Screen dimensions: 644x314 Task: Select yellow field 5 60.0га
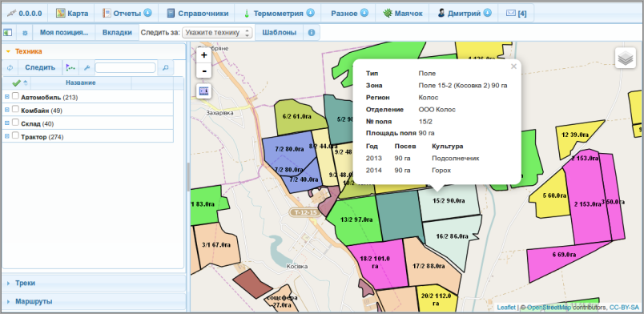tap(551, 195)
